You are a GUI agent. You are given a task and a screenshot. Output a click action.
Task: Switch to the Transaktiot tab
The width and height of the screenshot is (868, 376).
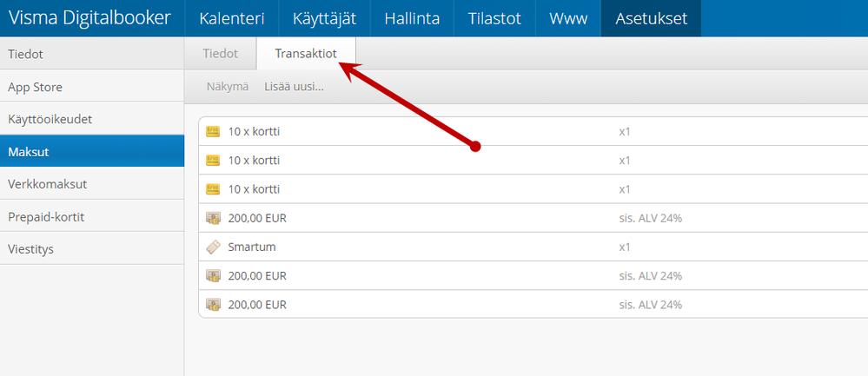306,54
